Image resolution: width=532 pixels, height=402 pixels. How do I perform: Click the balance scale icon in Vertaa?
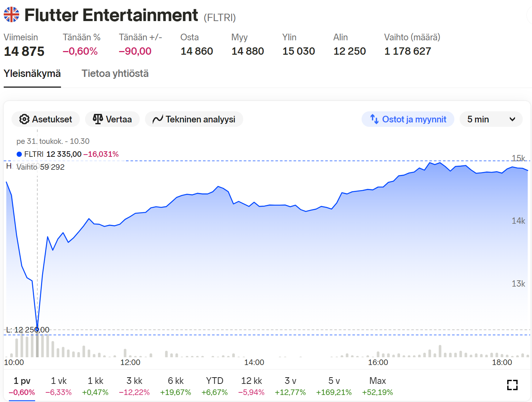pyautogui.click(x=98, y=119)
